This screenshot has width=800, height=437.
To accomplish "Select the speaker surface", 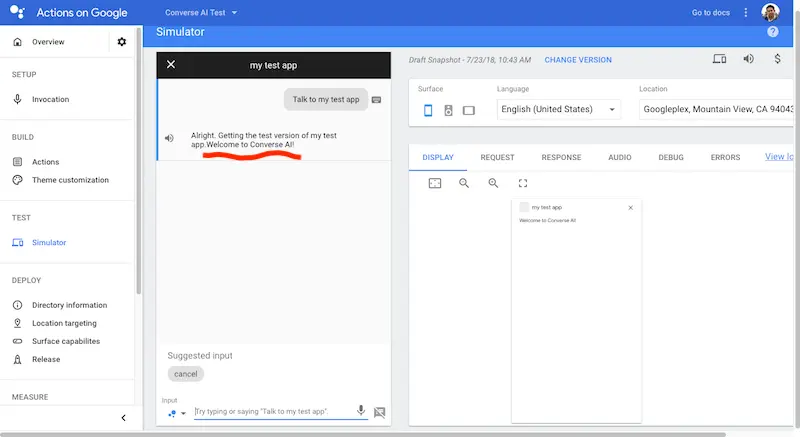I will 448,110.
